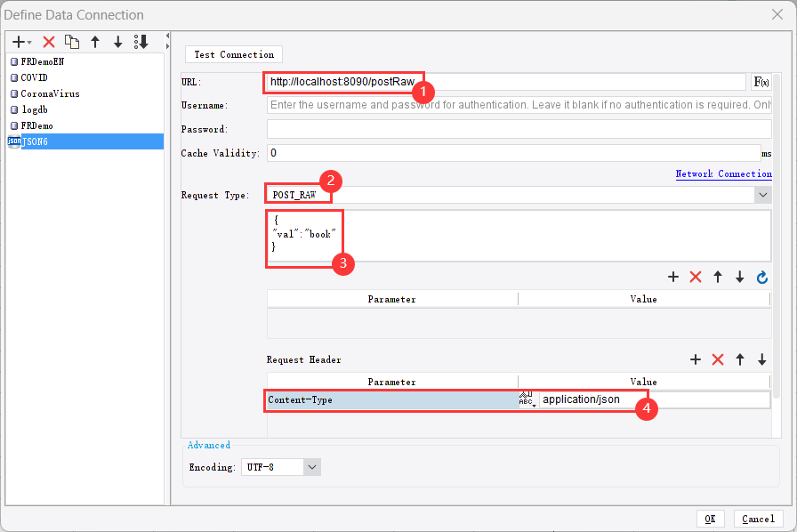797x532 pixels.
Task: Collapse the Advanced section
Action: tap(208, 444)
